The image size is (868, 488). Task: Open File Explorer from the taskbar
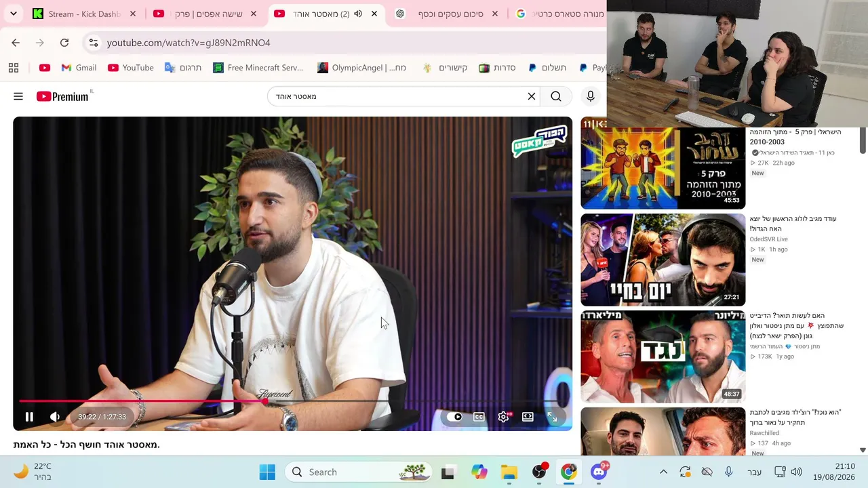[x=509, y=472]
